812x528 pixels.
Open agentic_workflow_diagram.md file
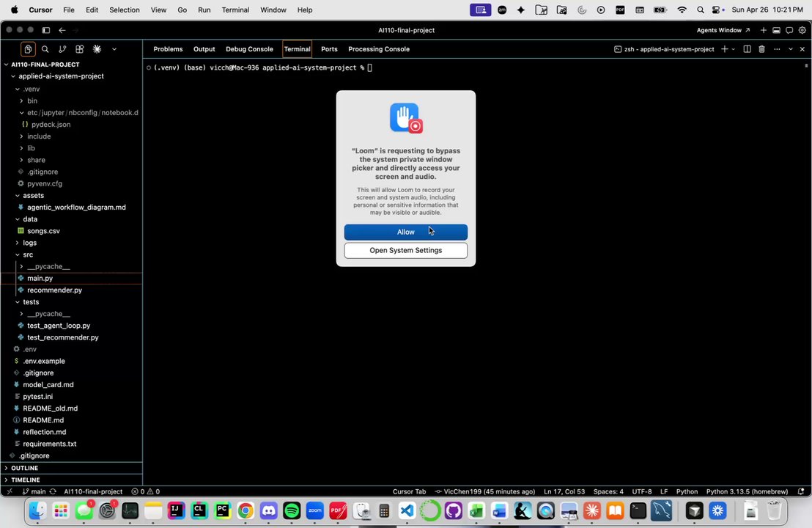pos(76,208)
